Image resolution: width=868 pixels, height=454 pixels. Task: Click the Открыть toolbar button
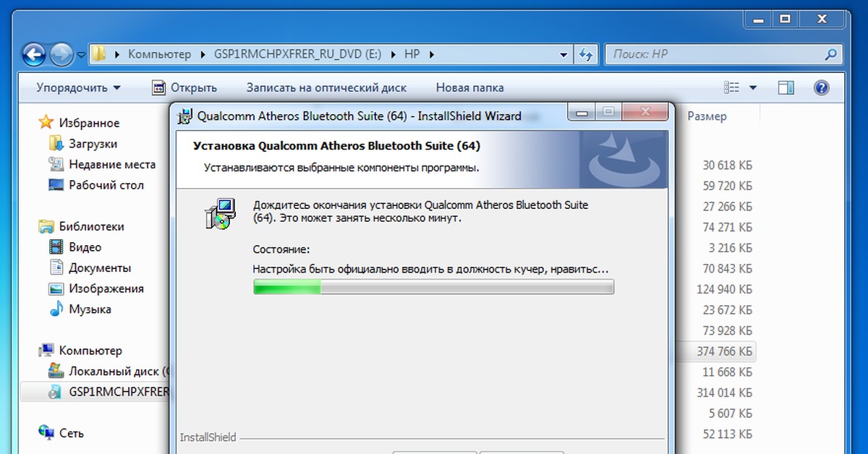pos(185,87)
